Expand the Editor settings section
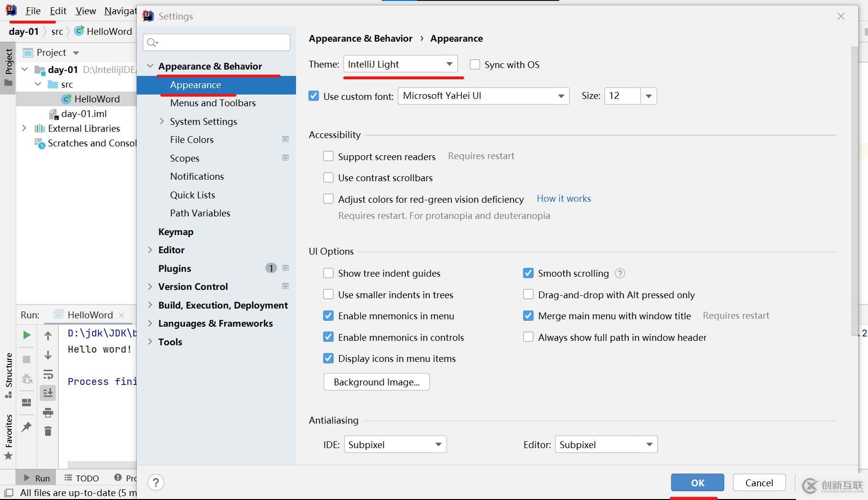This screenshot has height=500, width=868. point(150,250)
